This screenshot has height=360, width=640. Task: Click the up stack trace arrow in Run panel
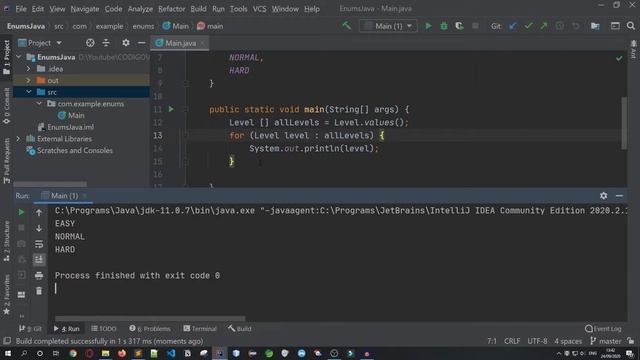(x=39, y=212)
